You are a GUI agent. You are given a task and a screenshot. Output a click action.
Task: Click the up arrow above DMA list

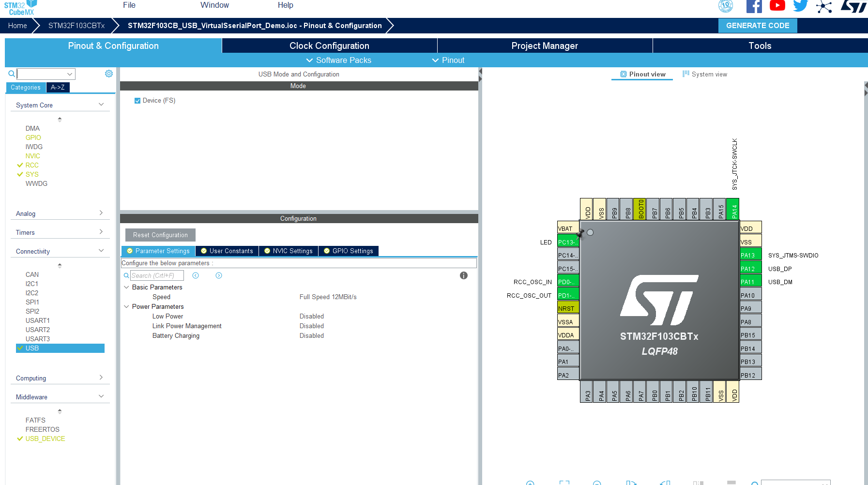(x=60, y=119)
